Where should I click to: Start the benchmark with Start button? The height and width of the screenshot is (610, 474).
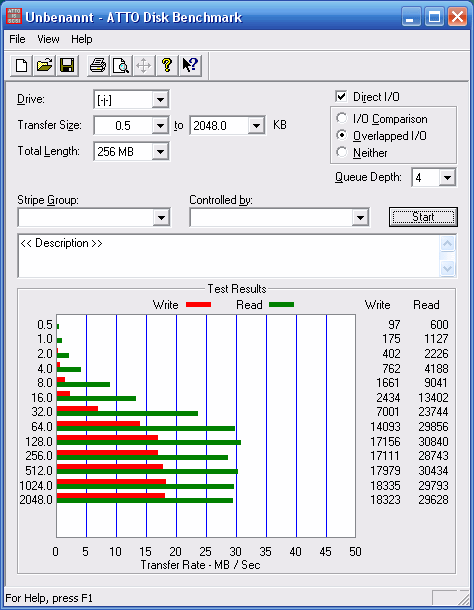pos(423,217)
